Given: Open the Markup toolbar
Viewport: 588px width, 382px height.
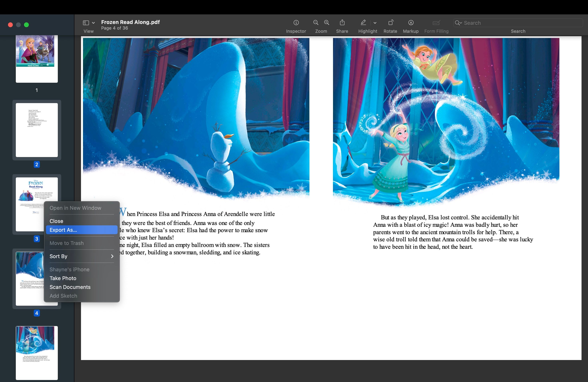Looking at the screenshot, I should coord(411,22).
